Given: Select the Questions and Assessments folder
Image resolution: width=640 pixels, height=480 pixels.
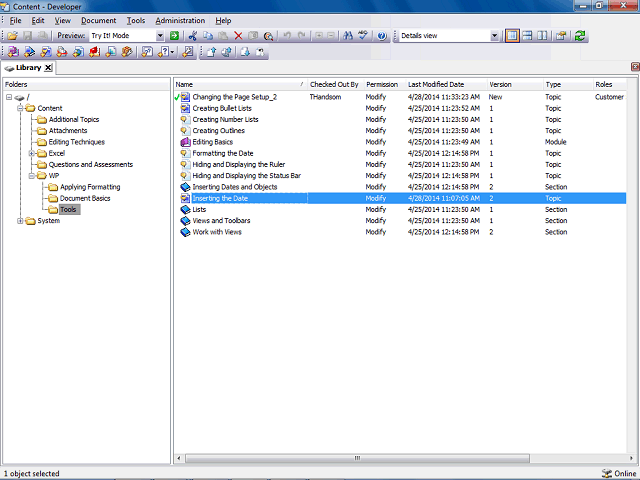Looking at the screenshot, I should pyautogui.click(x=91, y=164).
